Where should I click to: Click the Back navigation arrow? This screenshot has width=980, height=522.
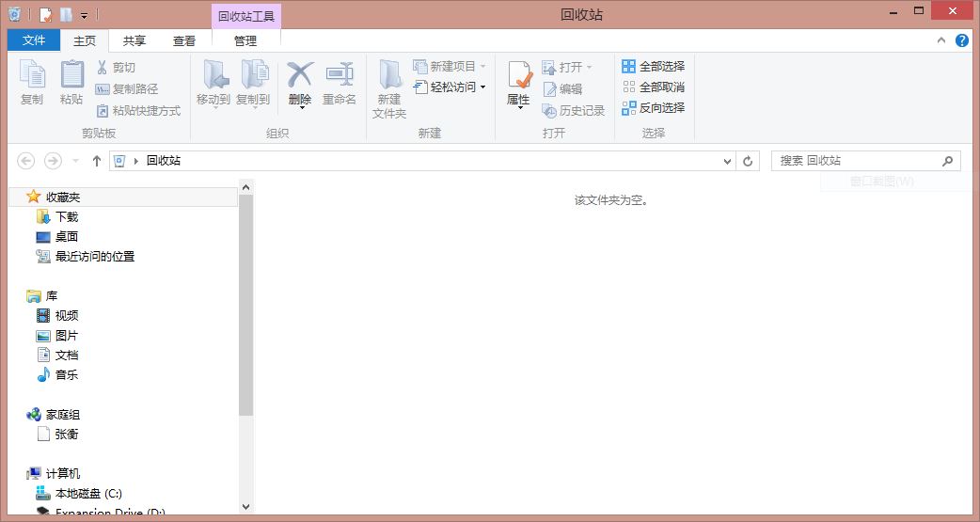[x=25, y=161]
